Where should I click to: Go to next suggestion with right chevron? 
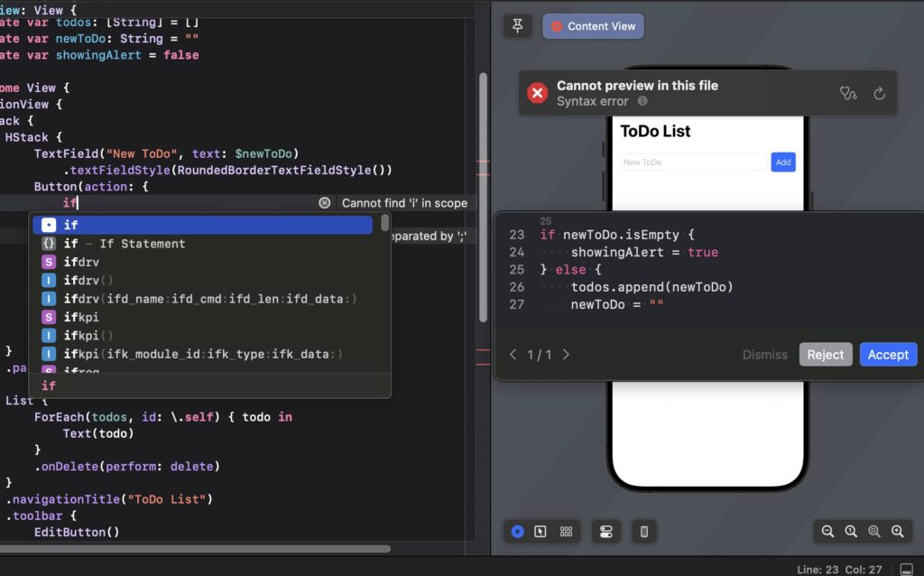(x=567, y=355)
